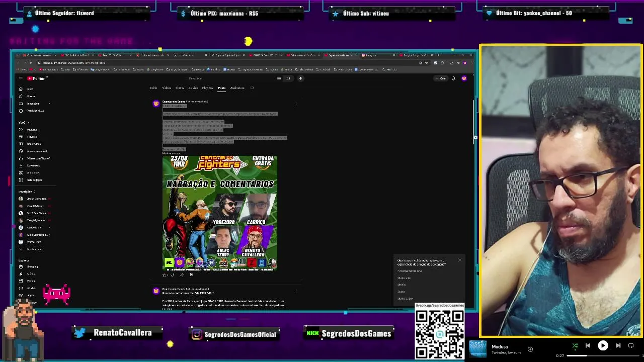Collapse post text with 'Mostrar menos'

tap(171, 153)
